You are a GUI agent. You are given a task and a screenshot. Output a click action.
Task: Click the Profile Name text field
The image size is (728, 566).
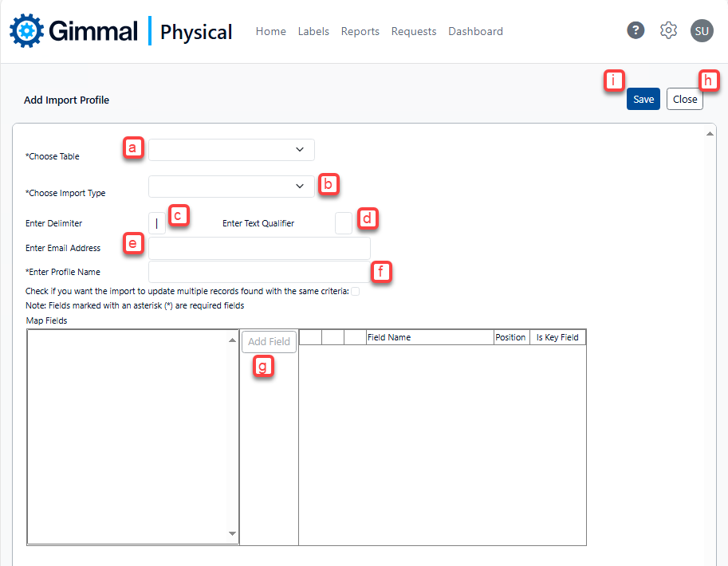pyautogui.click(x=259, y=272)
